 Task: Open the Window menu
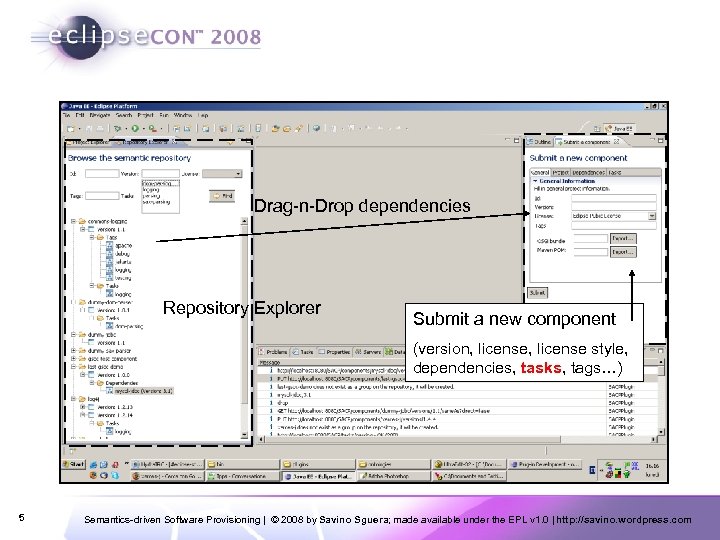183,115
